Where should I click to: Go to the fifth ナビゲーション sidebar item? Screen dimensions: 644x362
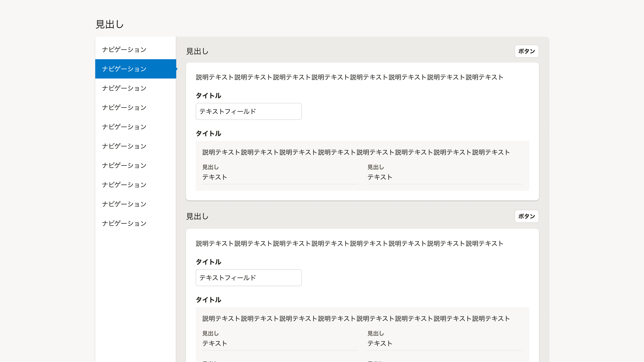pyautogui.click(x=124, y=127)
